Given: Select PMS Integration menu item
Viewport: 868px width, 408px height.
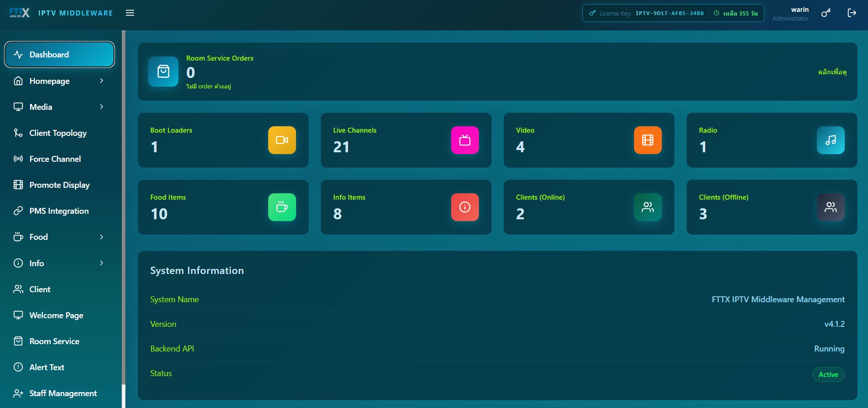Looking at the screenshot, I should 59,211.
